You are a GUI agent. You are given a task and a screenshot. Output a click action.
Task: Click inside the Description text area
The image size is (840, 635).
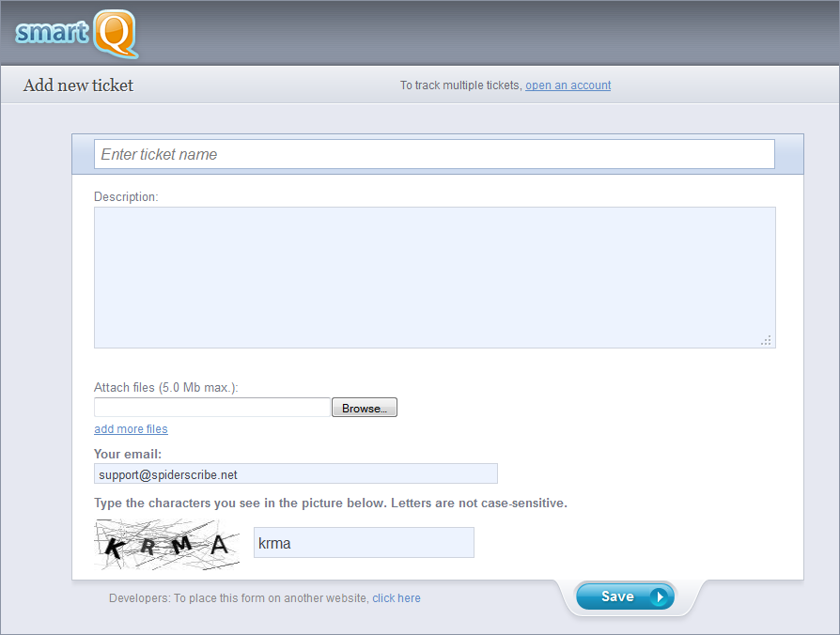(x=434, y=277)
